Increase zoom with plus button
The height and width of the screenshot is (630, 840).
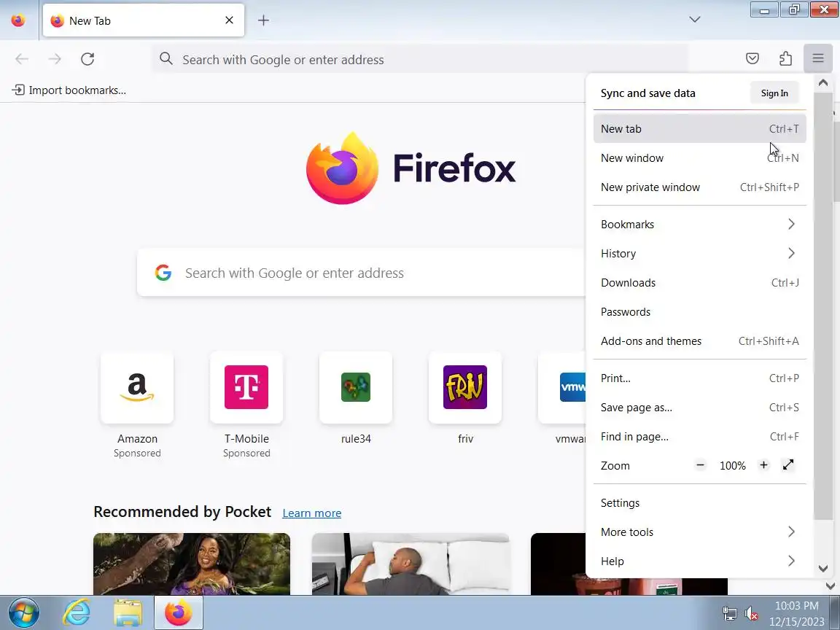pyautogui.click(x=763, y=465)
